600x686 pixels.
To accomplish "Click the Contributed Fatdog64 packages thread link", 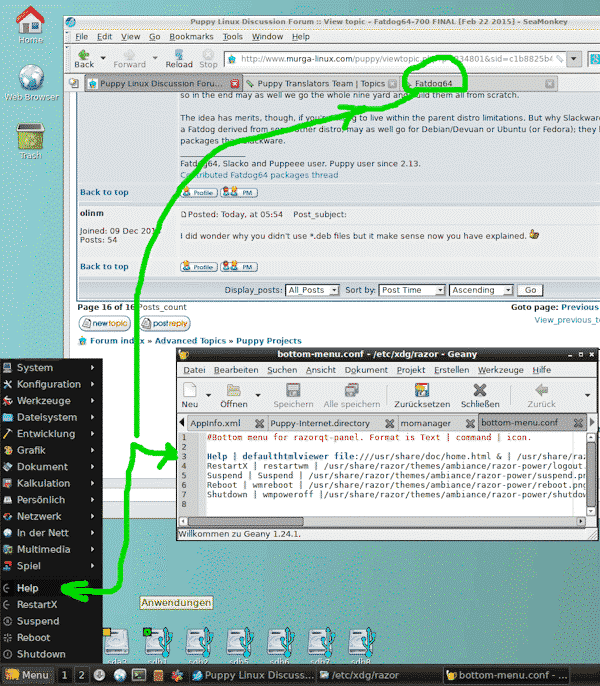I will [x=259, y=175].
